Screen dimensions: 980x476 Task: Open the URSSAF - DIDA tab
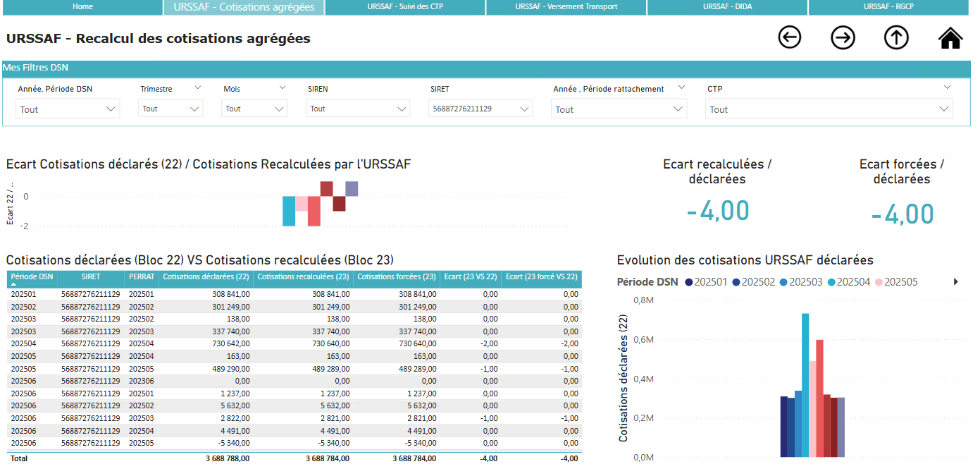tap(727, 8)
